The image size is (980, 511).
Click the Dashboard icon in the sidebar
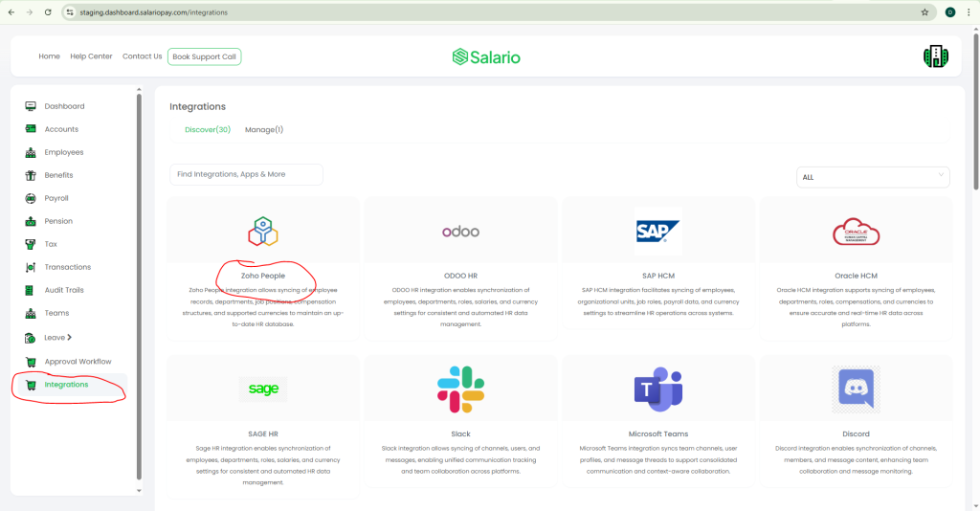click(31, 106)
